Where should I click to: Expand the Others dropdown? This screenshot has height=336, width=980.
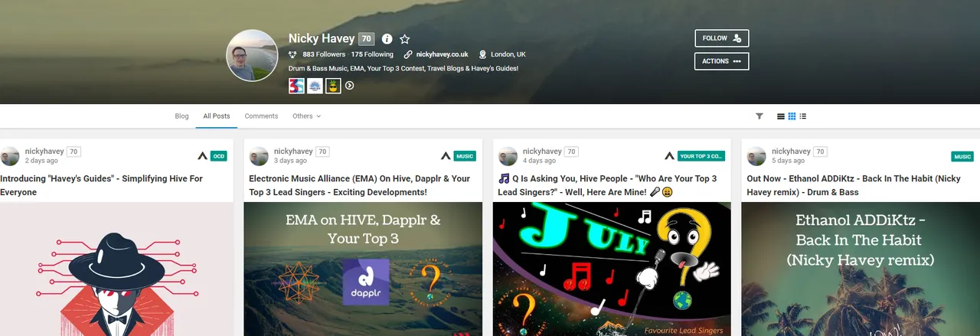coord(306,116)
